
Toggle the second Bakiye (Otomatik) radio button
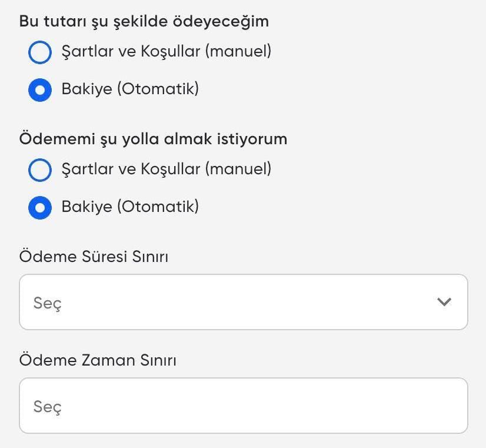tap(39, 207)
